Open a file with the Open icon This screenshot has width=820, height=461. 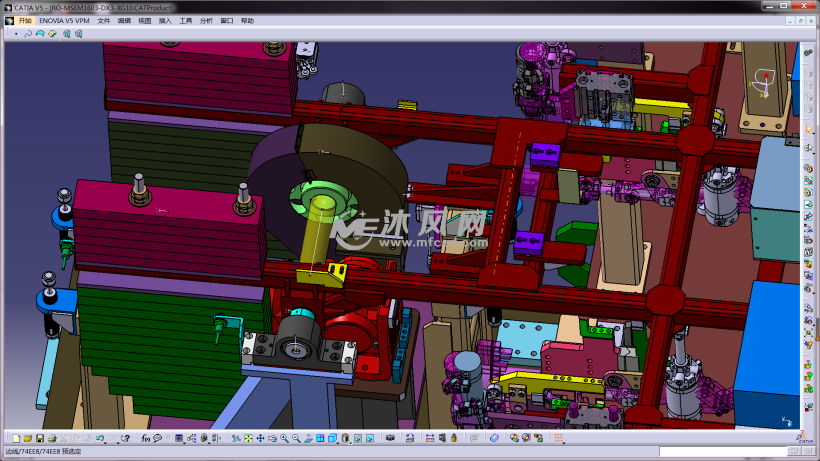(27, 438)
